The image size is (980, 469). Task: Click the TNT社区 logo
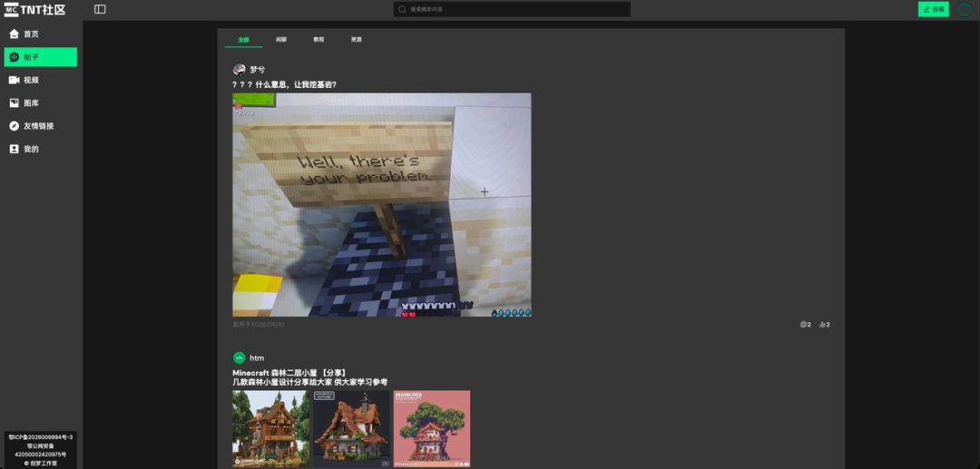click(x=34, y=9)
